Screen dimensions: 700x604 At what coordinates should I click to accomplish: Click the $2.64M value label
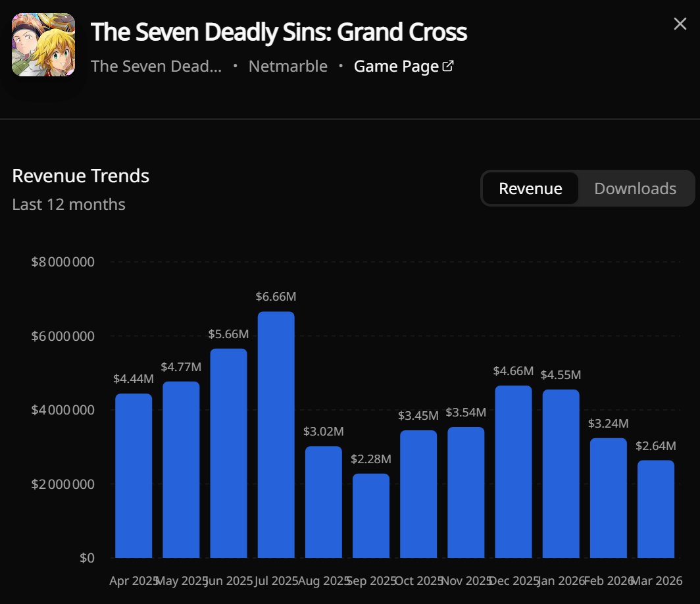point(656,445)
